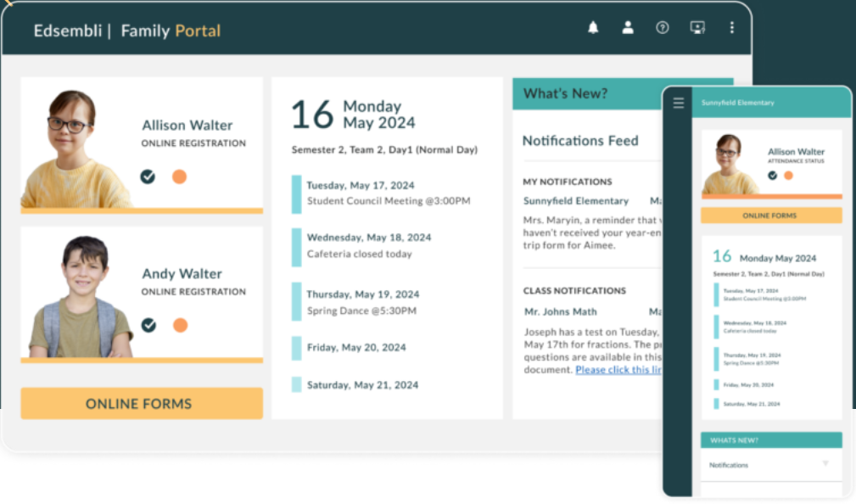
Task: Select the Wednesday, May 18 entry in mobile view
Action: (x=755, y=323)
